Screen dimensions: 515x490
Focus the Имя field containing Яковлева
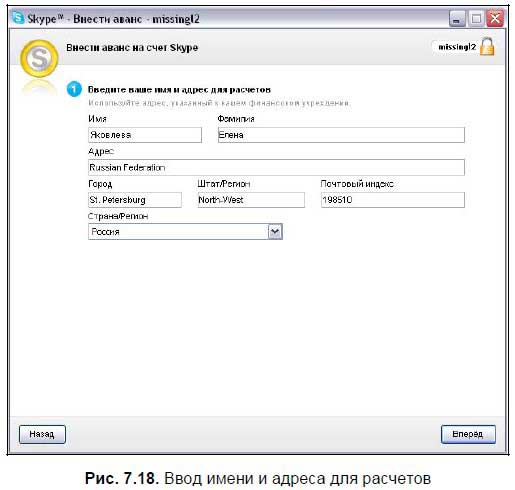(145, 135)
